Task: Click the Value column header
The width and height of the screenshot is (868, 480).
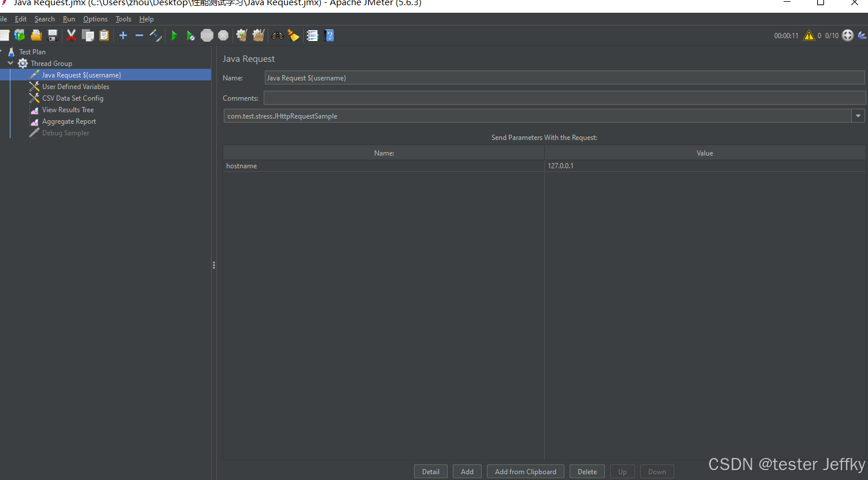Action: tap(705, 153)
